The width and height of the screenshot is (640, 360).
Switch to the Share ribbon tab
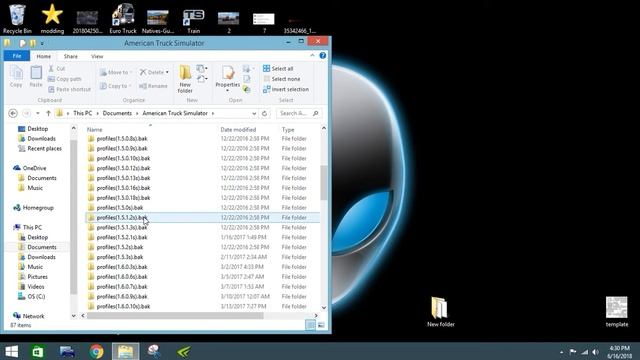click(71, 56)
